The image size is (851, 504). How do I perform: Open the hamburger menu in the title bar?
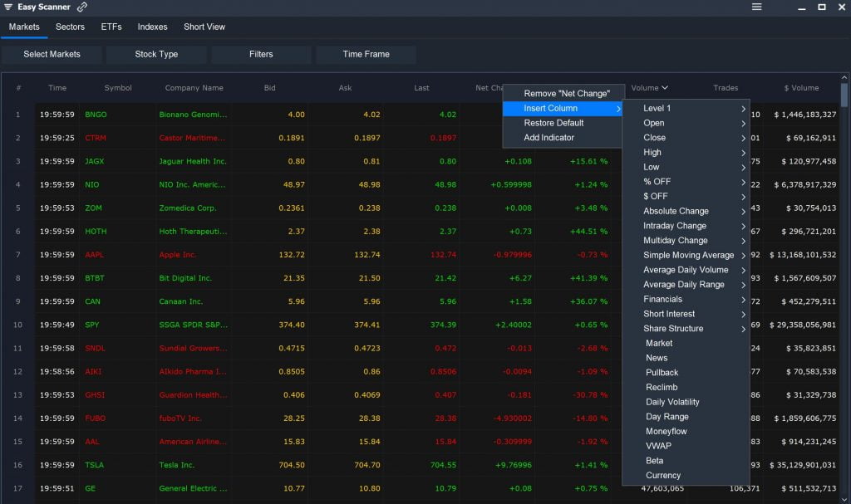(757, 7)
